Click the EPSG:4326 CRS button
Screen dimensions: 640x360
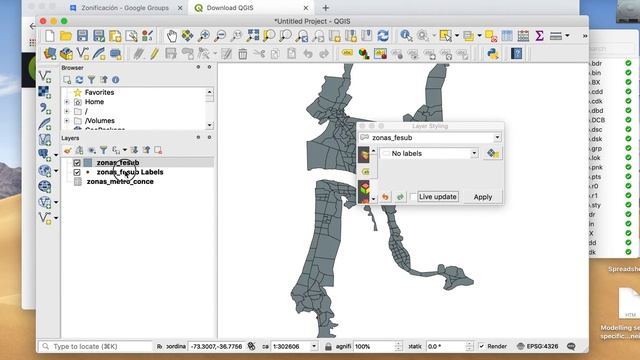(x=538, y=347)
